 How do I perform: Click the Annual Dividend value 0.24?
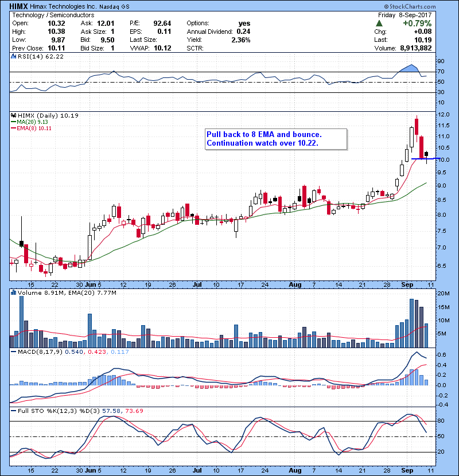click(x=244, y=32)
